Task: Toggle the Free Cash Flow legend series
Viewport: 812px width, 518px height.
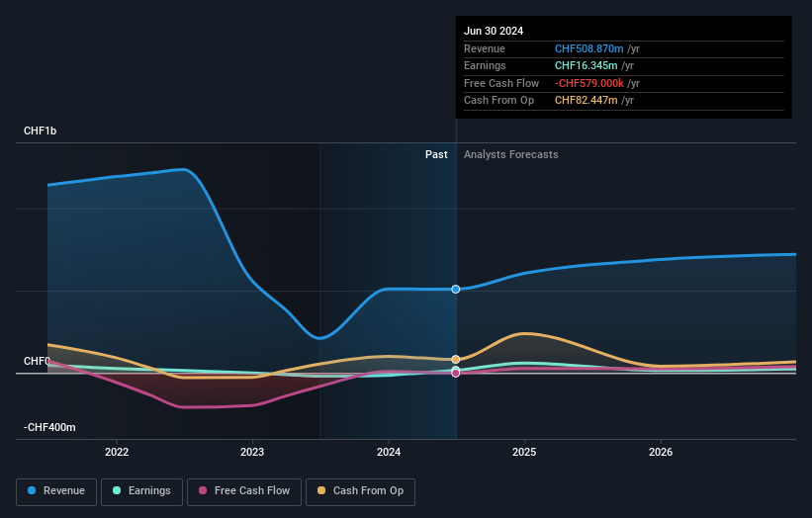Action: [x=244, y=491]
